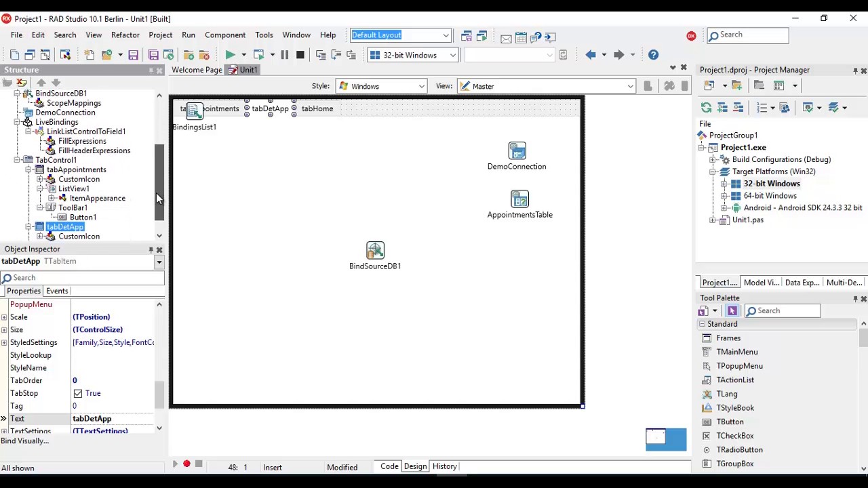
Task: Open the Object Inspector component selector dropdown
Action: click(x=159, y=262)
